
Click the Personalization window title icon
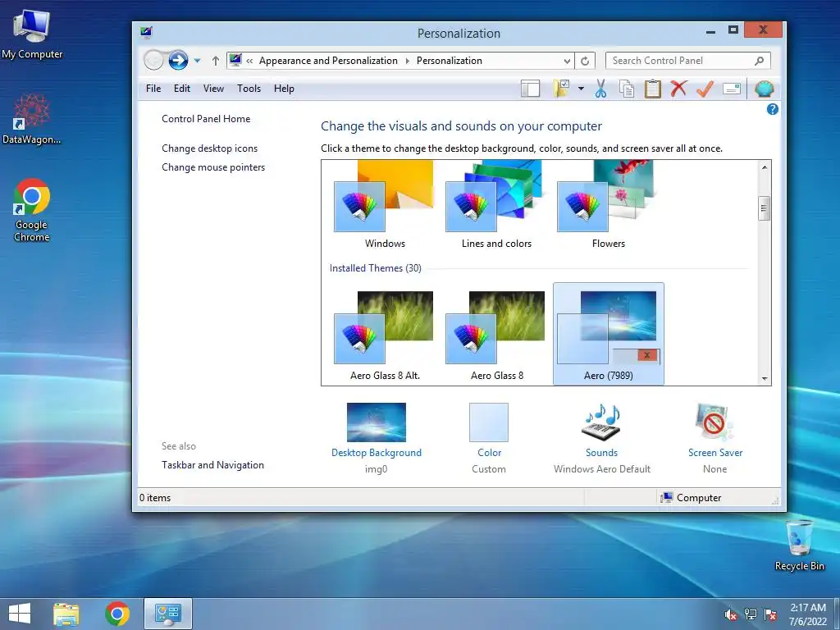146,33
